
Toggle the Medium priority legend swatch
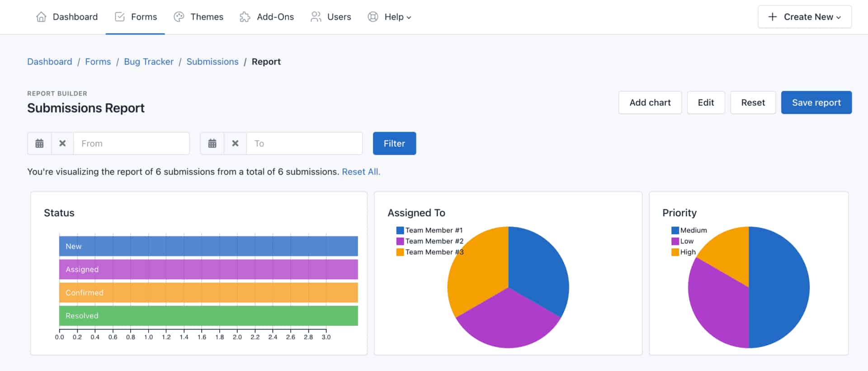pyautogui.click(x=675, y=230)
